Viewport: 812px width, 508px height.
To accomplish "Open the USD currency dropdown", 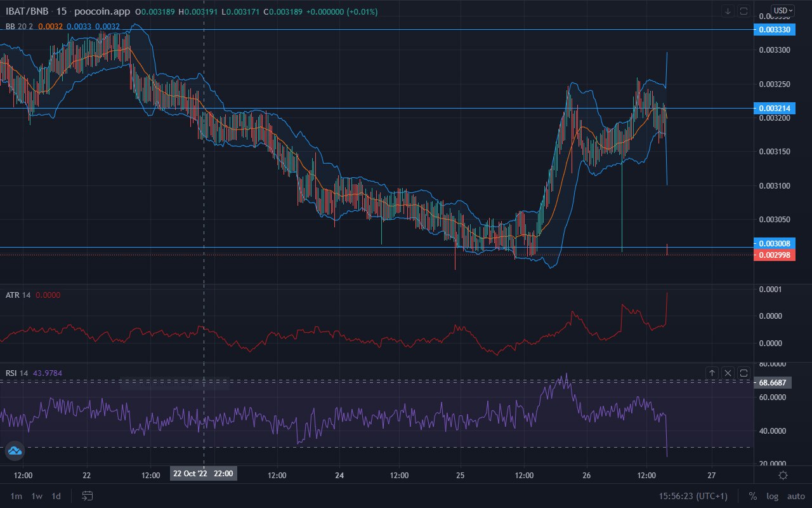I will 782,10.
